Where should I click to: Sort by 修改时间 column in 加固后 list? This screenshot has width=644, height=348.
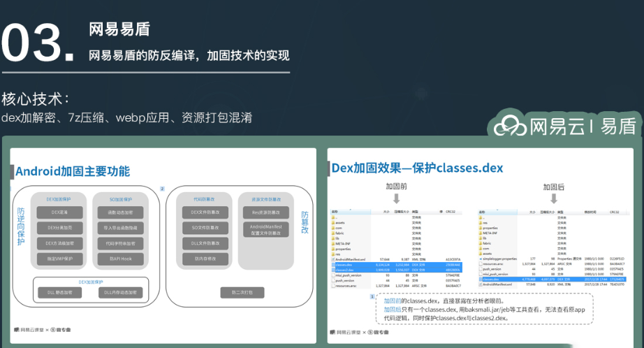click(x=590, y=212)
